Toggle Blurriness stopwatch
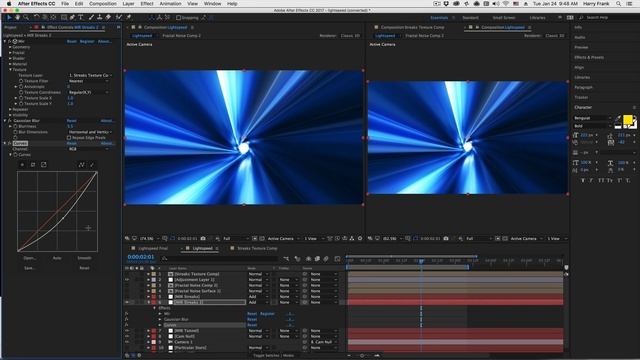 click(16, 127)
